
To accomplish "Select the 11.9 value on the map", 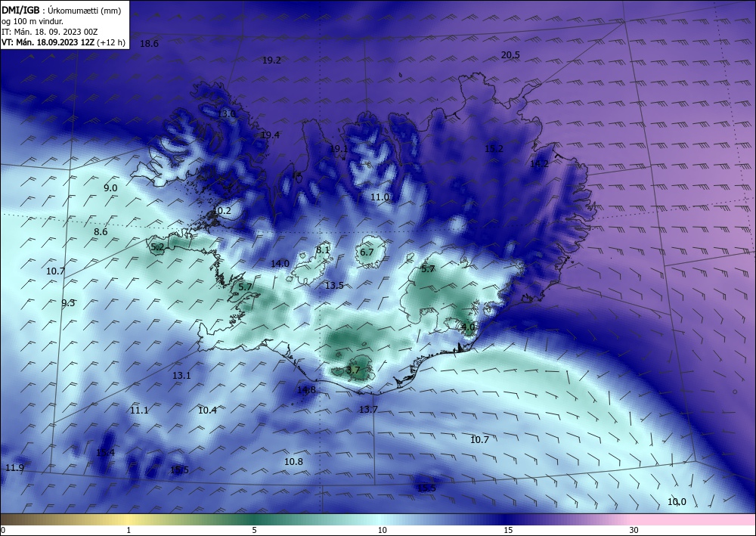I will (x=14, y=468).
